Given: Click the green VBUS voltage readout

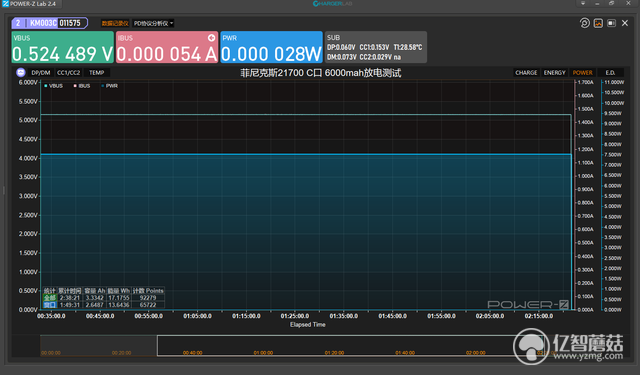Looking at the screenshot, I should 62,47.
